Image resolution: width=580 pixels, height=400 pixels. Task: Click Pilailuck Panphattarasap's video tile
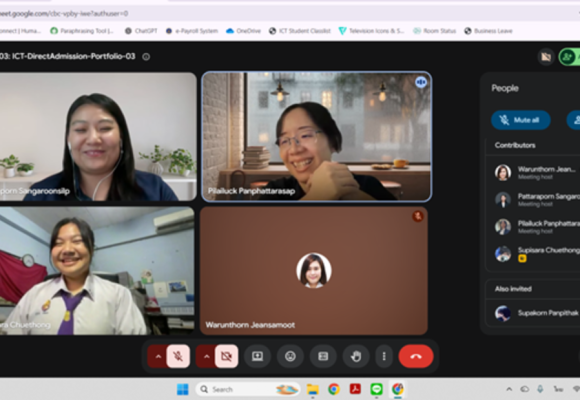(317, 137)
